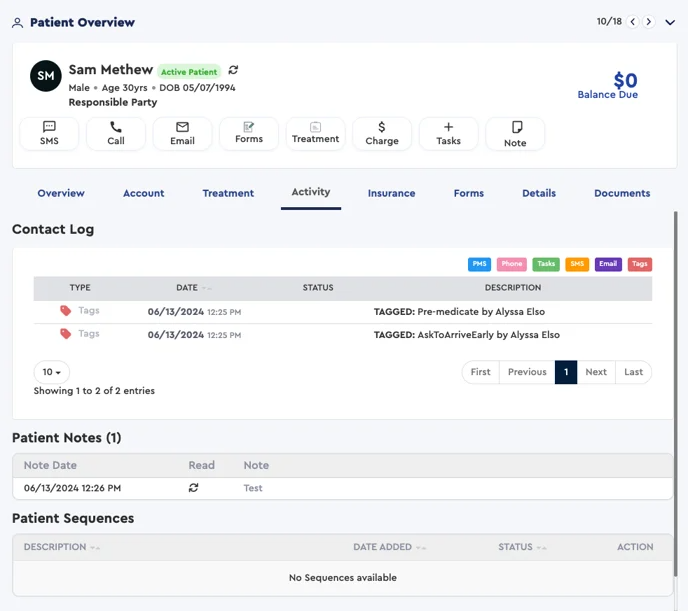Switch to the Forms tab
This screenshot has height=611, width=688.
coord(469,193)
